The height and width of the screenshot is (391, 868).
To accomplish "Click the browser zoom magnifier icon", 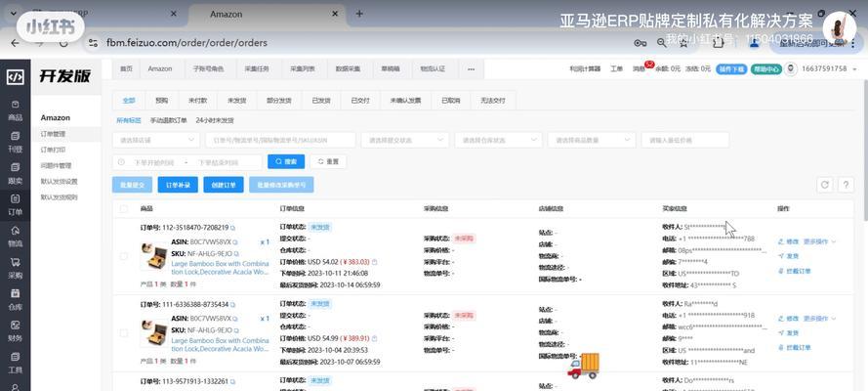I will 661,43.
